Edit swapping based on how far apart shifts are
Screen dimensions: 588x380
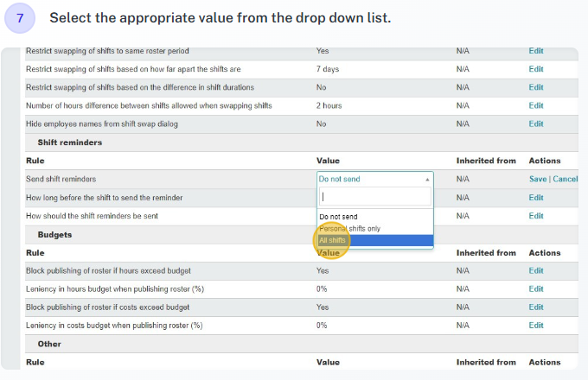(536, 69)
